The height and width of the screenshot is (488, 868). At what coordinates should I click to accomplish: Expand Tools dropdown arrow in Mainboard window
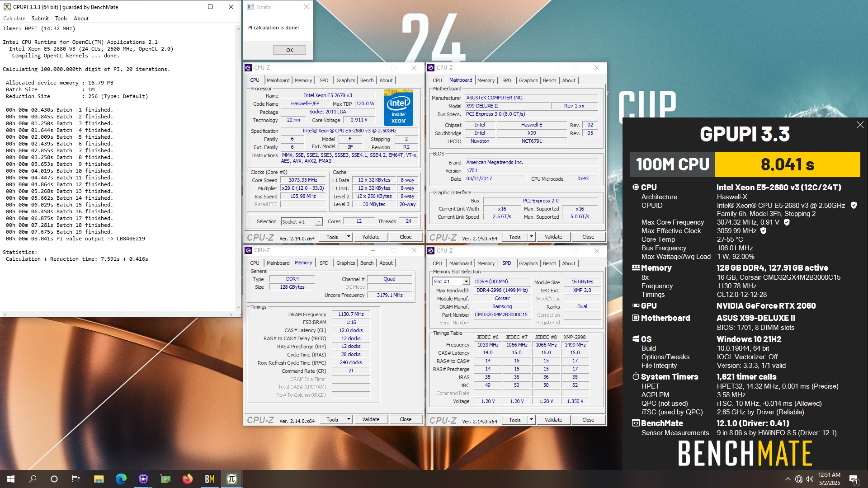[x=531, y=237]
